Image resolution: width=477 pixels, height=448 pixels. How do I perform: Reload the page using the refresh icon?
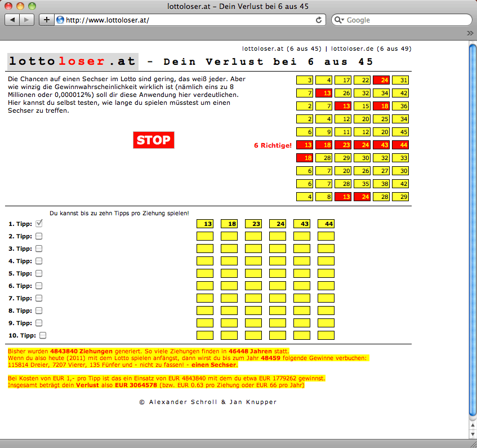click(x=319, y=20)
